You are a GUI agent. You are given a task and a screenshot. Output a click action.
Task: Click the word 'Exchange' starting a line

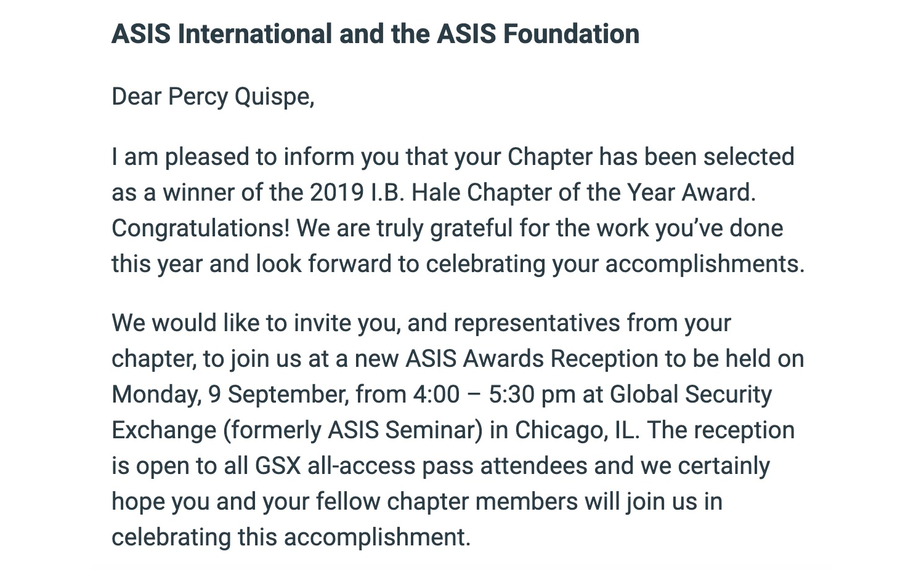164,431
